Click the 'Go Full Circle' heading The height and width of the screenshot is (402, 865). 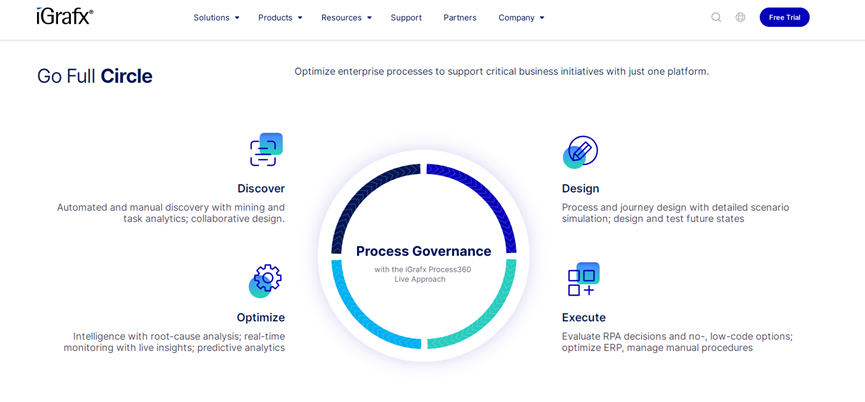click(94, 76)
